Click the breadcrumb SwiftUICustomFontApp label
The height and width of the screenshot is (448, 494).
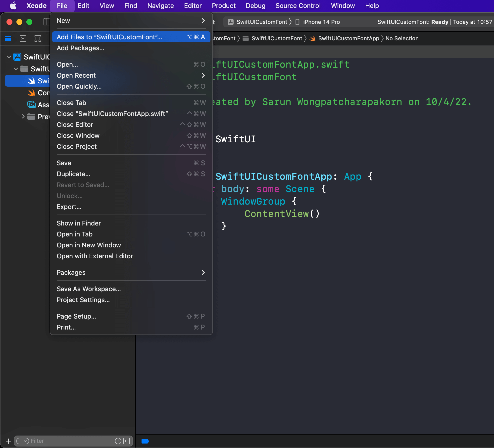click(348, 38)
